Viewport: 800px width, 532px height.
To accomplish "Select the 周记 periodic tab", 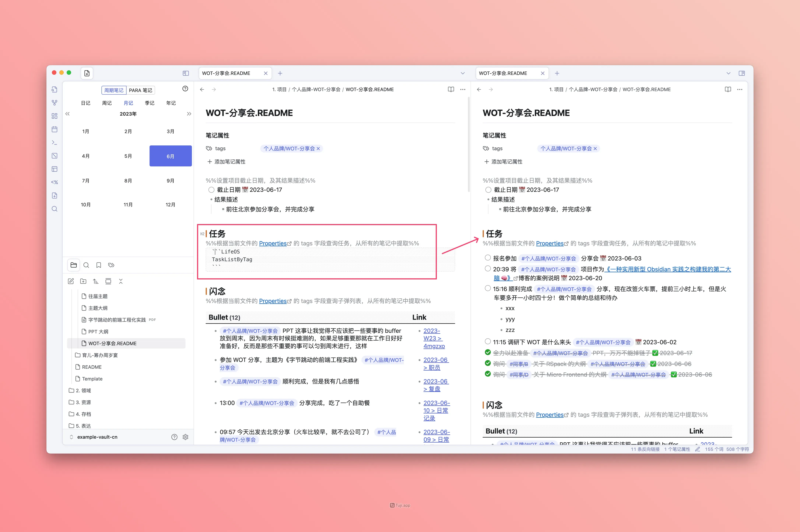I will pos(107,103).
